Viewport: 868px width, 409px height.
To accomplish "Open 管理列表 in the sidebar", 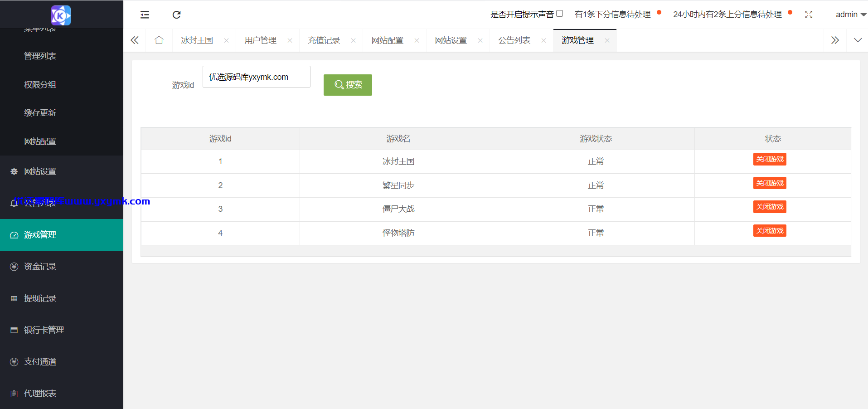I will click(x=62, y=56).
